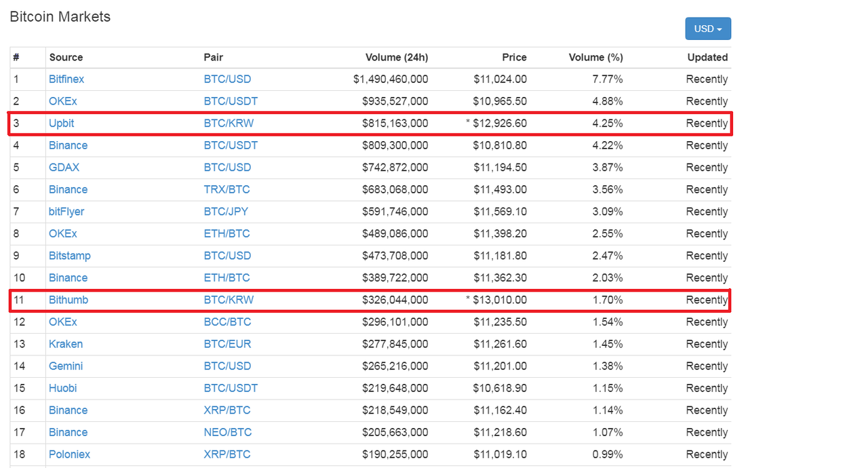868x468 pixels.
Task: Open Bithumb BTC/KRW pair link
Action: (x=229, y=300)
